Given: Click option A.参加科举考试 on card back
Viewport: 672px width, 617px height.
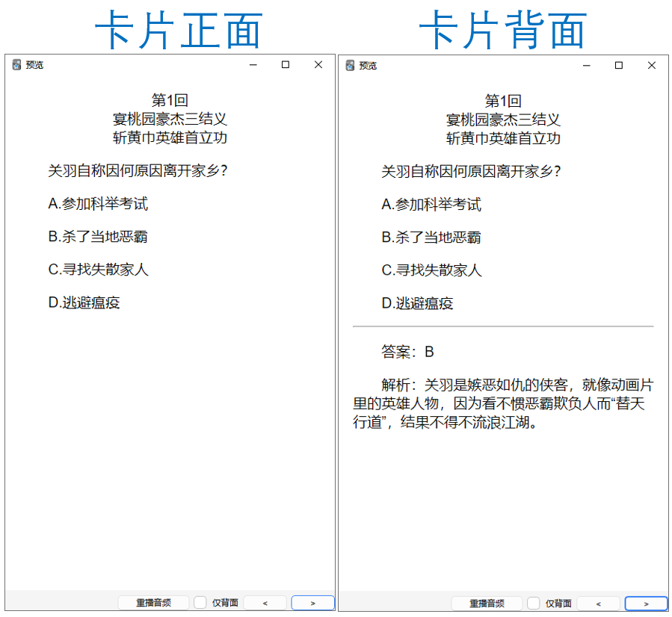Looking at the screenshot, I should click(x=431, y=205).
